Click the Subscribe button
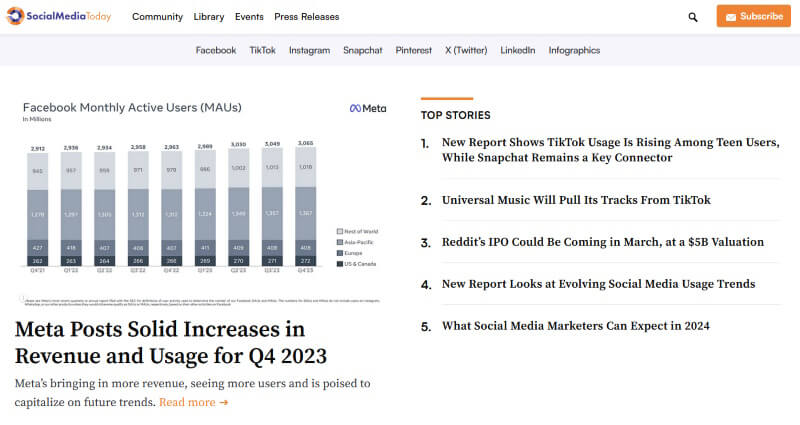This screenshot has width=800, height=425. click(x=754, y=16)
